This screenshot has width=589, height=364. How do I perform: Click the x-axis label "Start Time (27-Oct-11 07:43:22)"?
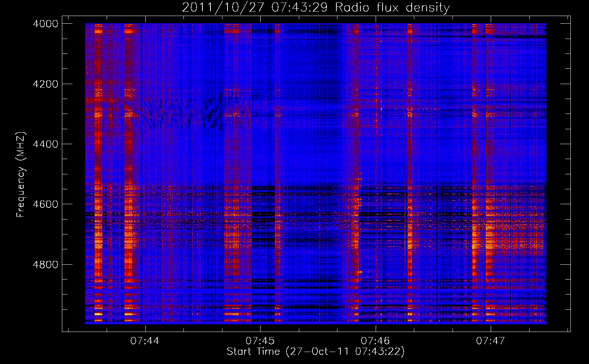tap(316, 351)
